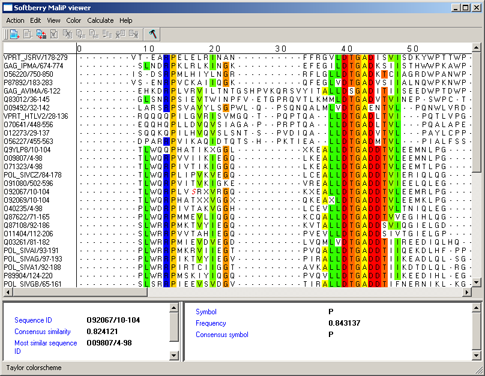Select sequence row POL_SIVAI/93-191
The height and width of the screenshot is (376, 485).
31,250
